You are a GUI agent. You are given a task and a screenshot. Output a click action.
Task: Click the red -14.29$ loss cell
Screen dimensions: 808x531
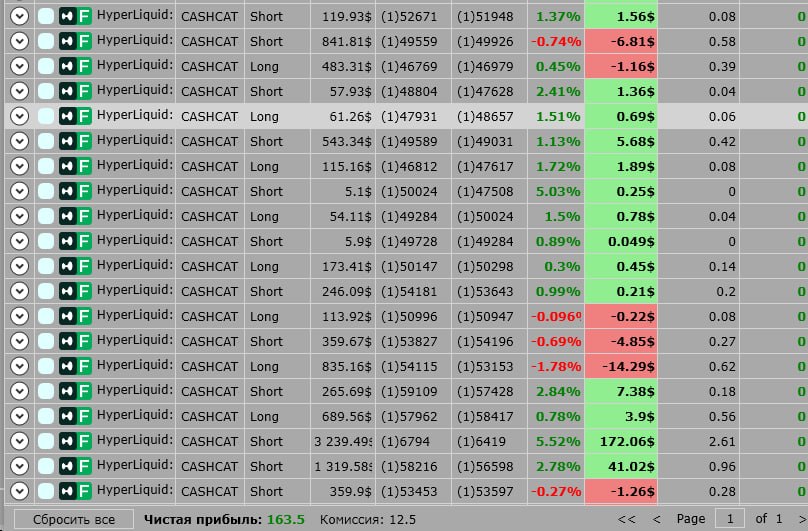tap(621, 366)
